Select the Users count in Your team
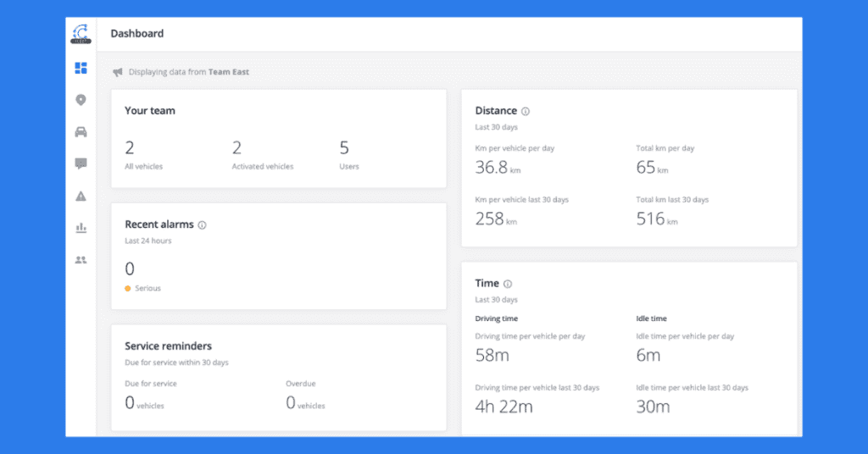The height and width of the screenshot is (454, 868). coord(344,148)
